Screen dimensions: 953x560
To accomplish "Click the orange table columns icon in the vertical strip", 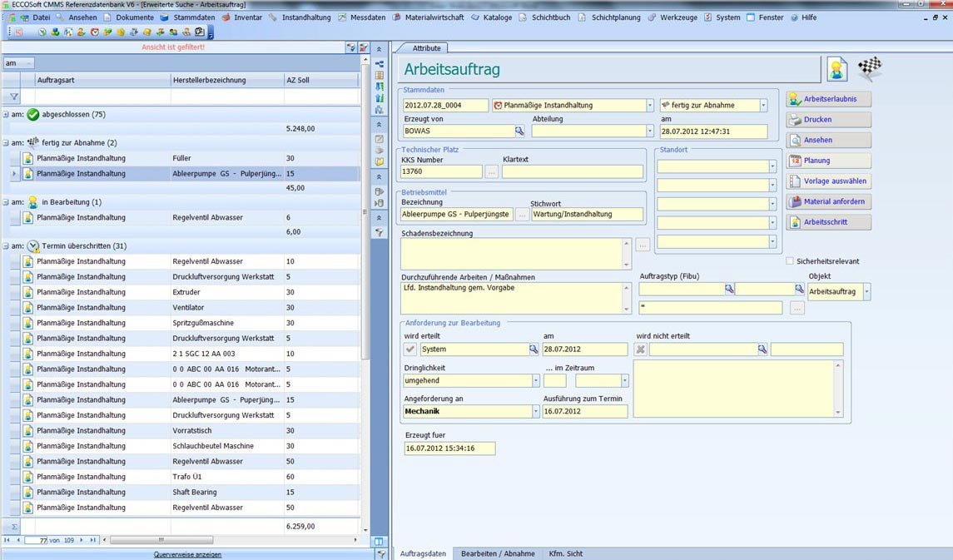I will [380, 76].
